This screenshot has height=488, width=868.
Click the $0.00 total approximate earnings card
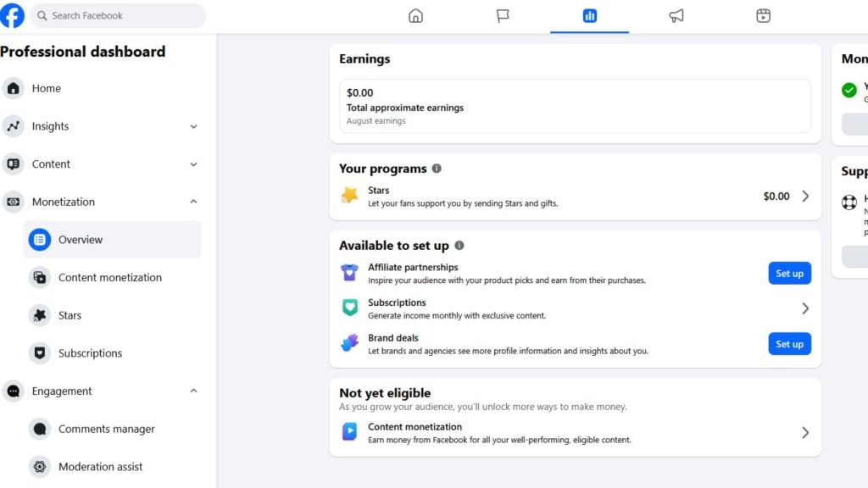click(x=576, y=106)
